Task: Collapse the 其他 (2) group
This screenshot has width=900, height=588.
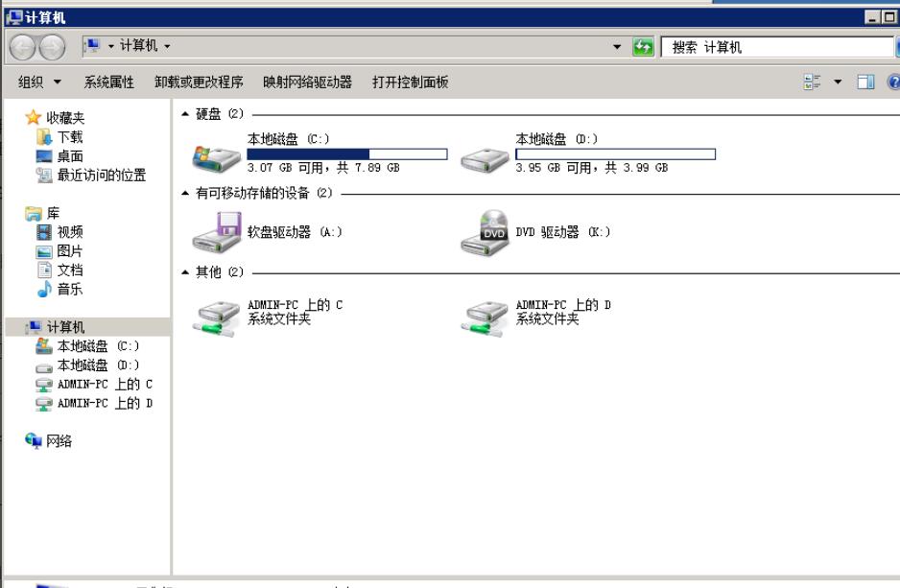Action: [x=185, y=271]
